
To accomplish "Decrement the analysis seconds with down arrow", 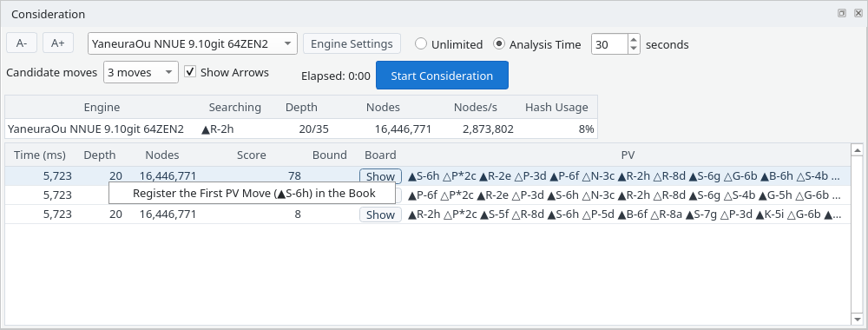I will [634, 49].
